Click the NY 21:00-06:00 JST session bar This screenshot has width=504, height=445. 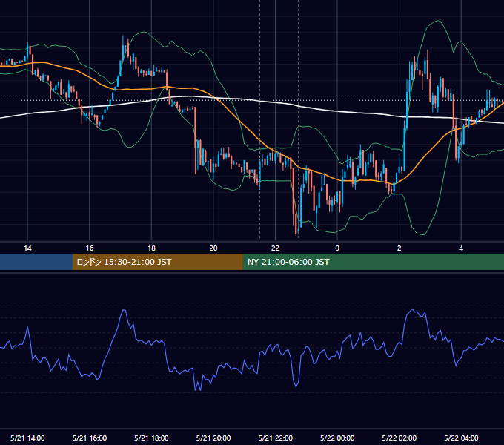[x=373, y=262]
